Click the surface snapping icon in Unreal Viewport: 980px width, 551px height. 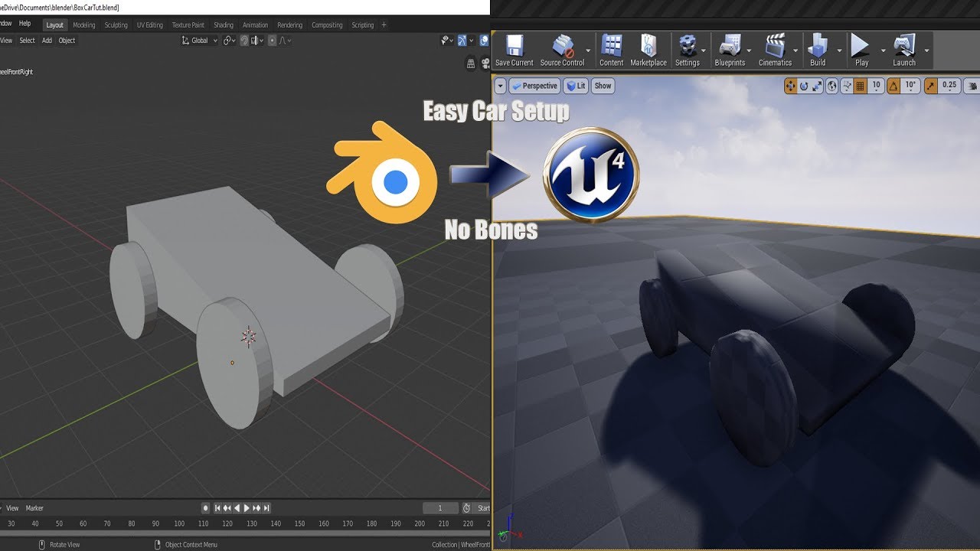point(848,86)
